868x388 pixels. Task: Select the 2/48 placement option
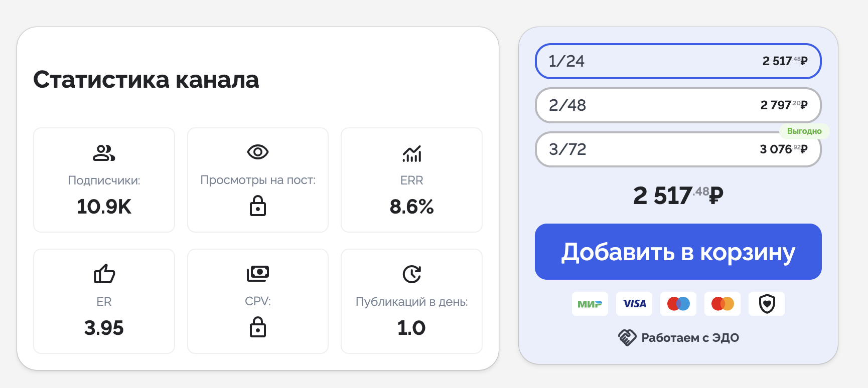point(678,105)
